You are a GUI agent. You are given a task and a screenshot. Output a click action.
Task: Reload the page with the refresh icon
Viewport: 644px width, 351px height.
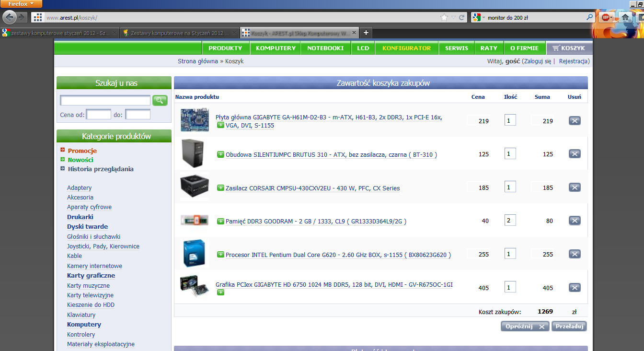(462, 17)
